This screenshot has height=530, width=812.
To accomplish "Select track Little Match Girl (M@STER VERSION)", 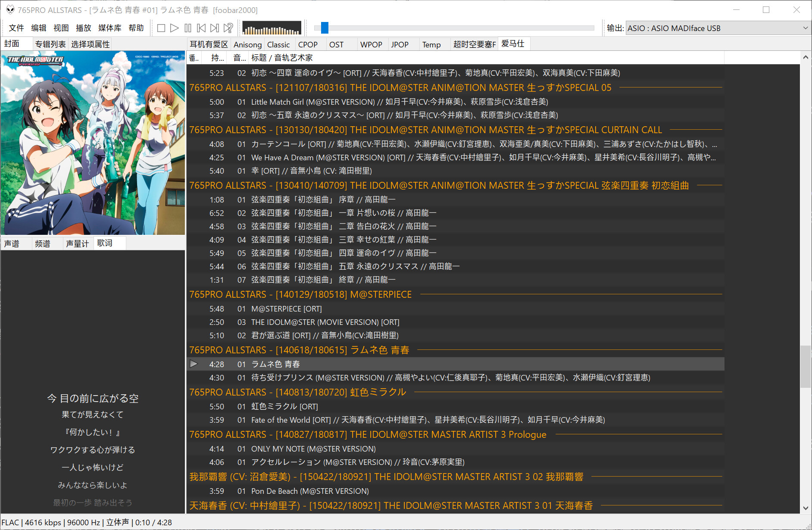I will pyautogui.click(x=456, y=102).
